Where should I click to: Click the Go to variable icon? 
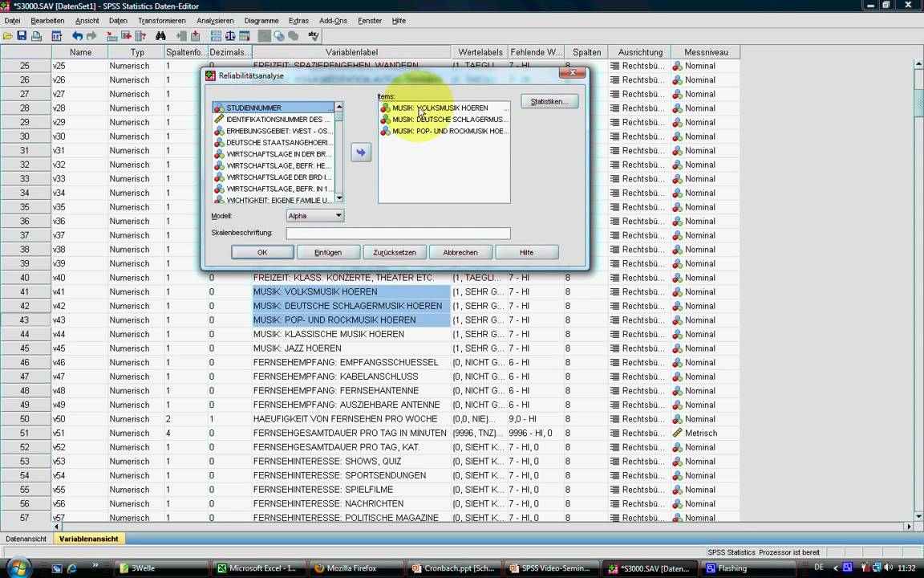coord(126,36)
